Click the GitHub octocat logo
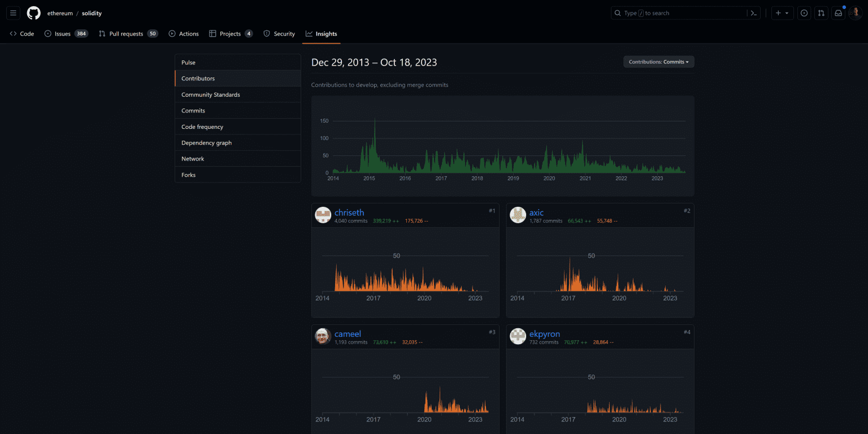 33,12
